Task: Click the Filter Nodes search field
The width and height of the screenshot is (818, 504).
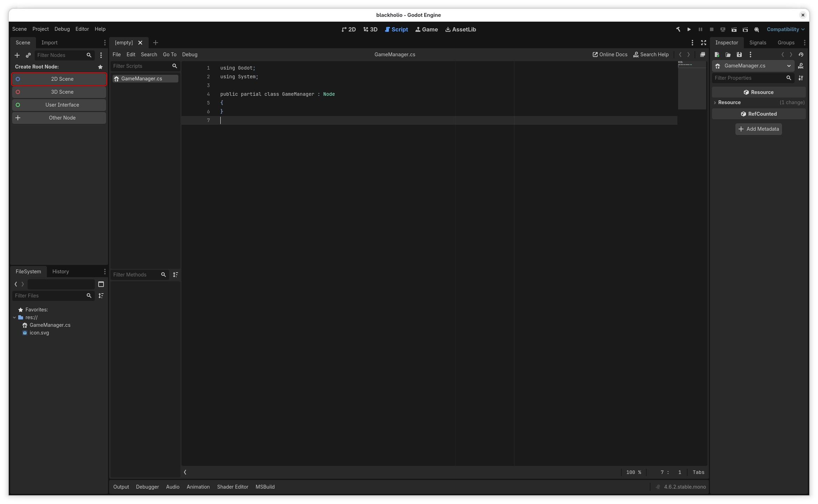Action: 64,55
